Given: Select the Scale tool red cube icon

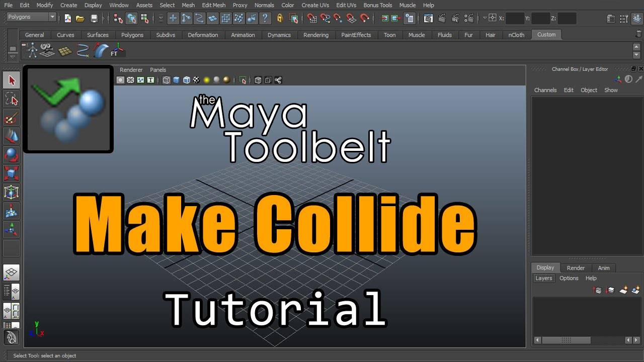Looking at the screenshot, I should point(12,174).
